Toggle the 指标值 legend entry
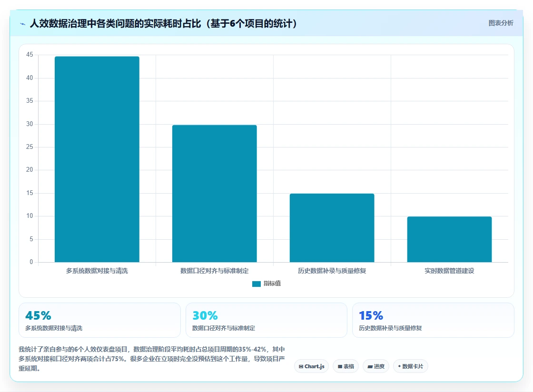 [266, 284]
